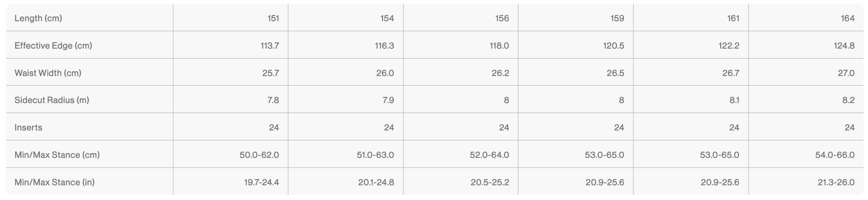This screenshot has width=868, height=200.
Task: Select the Min/Max Stance (cm) label
Action: [57, 155]
